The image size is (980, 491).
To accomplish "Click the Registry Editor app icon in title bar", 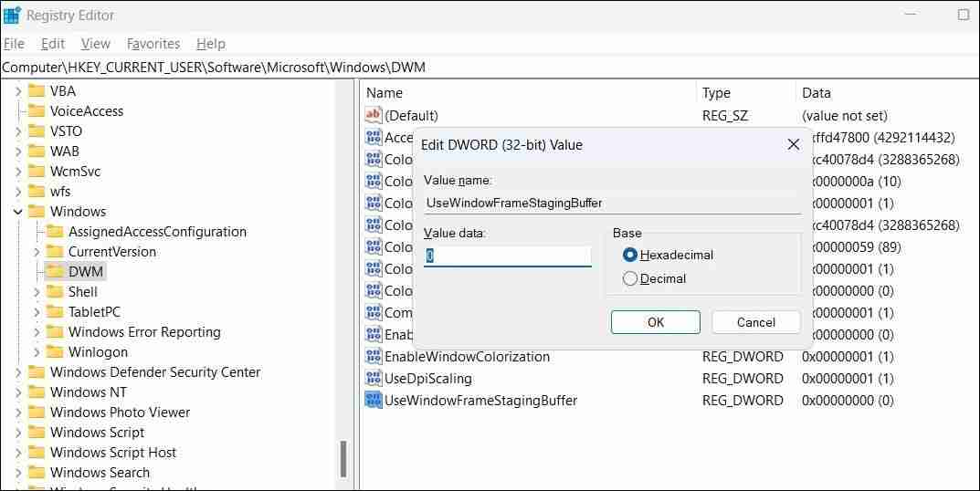I will [12, 15].
